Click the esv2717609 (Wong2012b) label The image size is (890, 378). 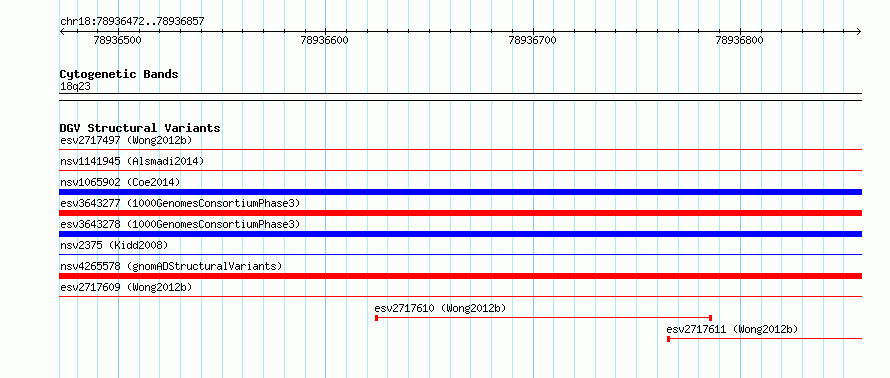[x=126, y=287]
